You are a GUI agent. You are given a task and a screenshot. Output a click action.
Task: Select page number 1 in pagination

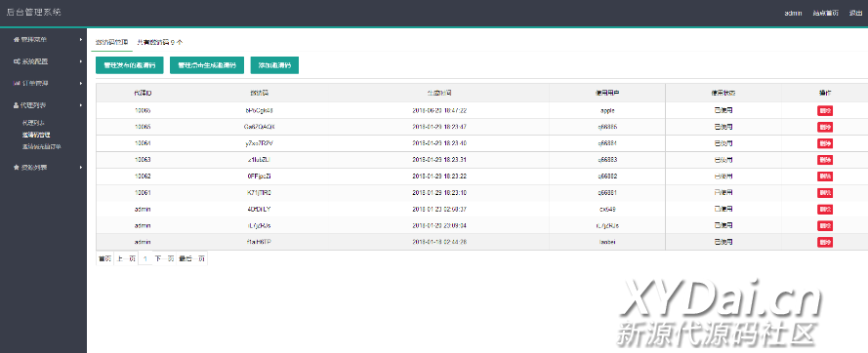[145, 258]
